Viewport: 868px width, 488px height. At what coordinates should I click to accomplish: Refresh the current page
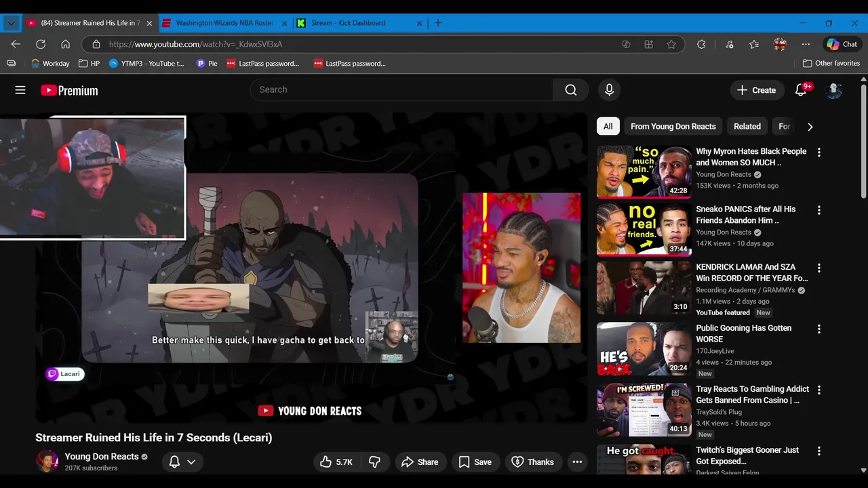41,44
